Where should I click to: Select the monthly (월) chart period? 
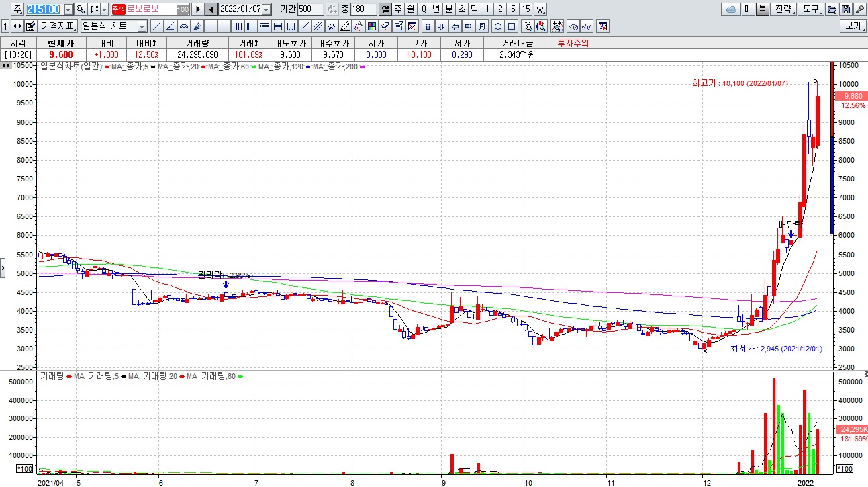tap(411, 9)
